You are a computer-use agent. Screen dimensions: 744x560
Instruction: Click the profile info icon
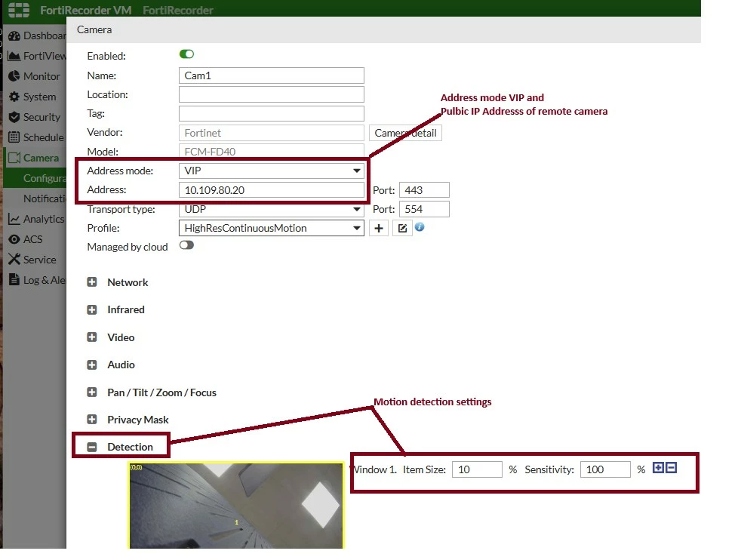pos(420,227)
